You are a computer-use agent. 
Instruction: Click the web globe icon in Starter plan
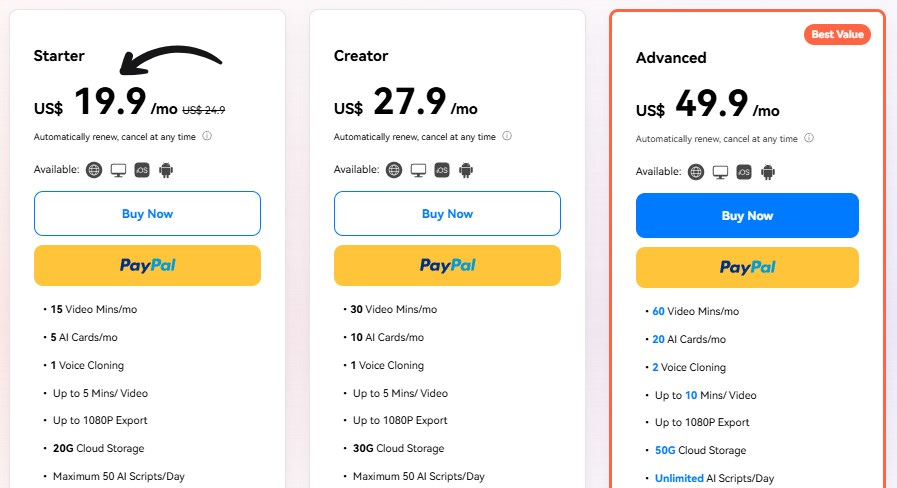tap(94, 170)
